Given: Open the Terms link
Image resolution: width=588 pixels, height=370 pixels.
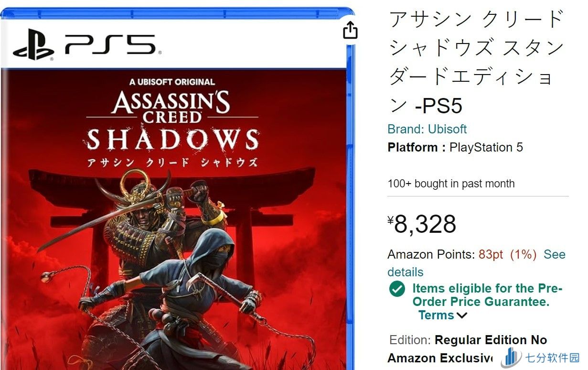Looking at the screenshot, I should pyautogui.click(x=436, y=316).
